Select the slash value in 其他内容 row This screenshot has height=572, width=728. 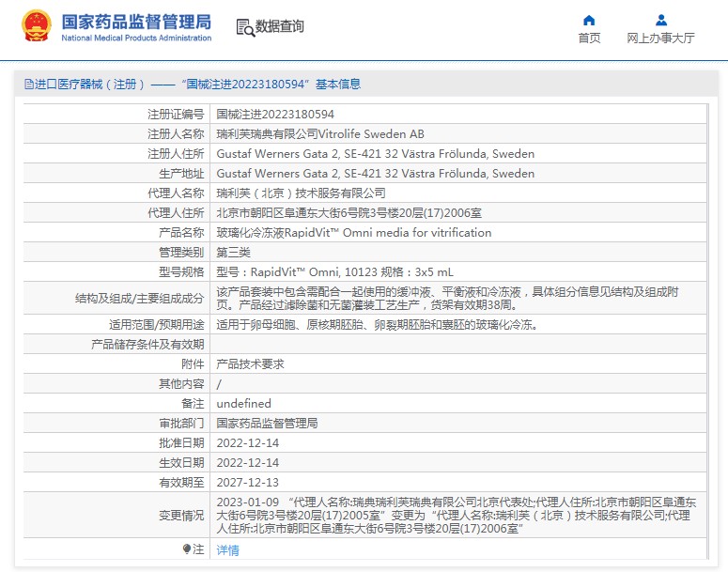(x=219, y=384)
